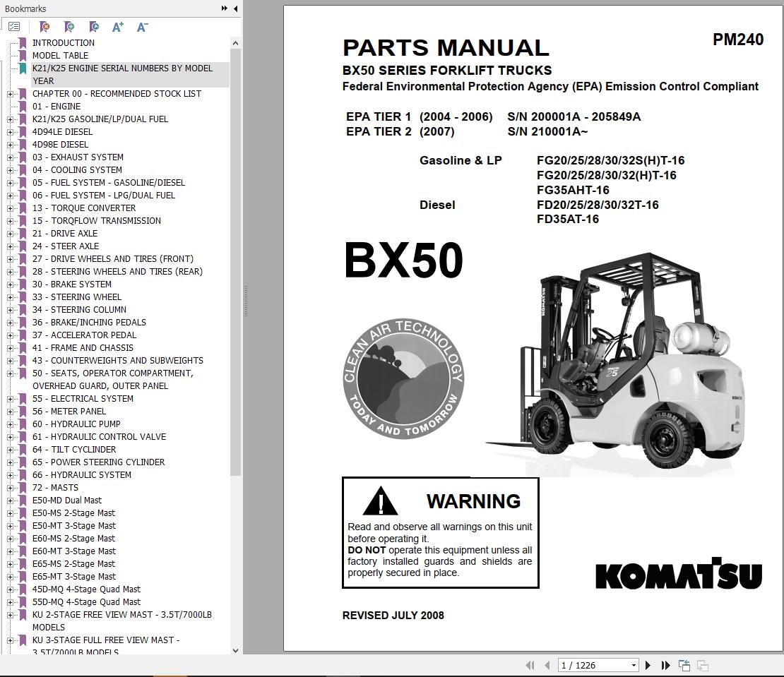Open the page number 1 / 1226 dropdown
Viewport: 784px width, 677px height.
click(634, 665)
